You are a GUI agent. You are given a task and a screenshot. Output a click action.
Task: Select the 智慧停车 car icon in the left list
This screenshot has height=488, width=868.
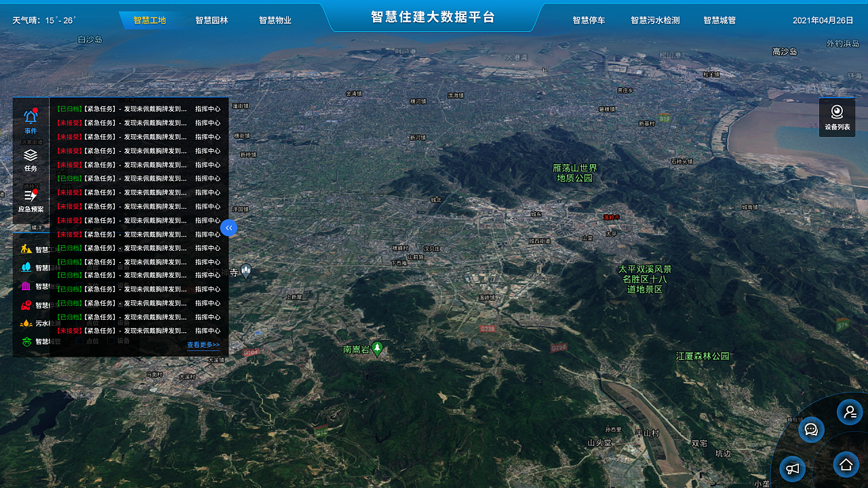pos(26,305)
